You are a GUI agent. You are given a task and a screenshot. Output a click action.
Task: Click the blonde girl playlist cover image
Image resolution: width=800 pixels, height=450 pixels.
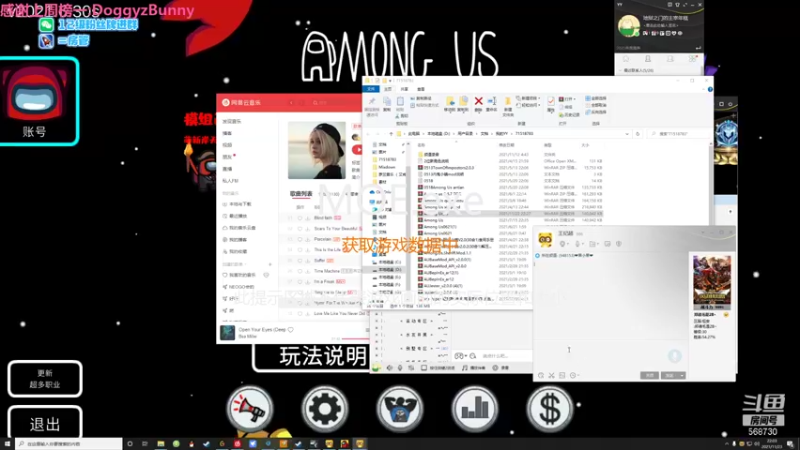(316, 150)
